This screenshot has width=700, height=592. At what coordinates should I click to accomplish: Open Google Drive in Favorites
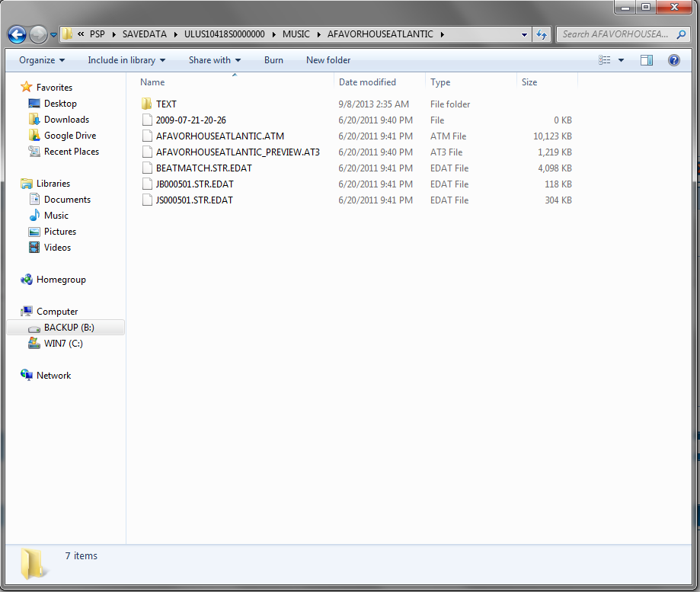(x=70, y=136)
